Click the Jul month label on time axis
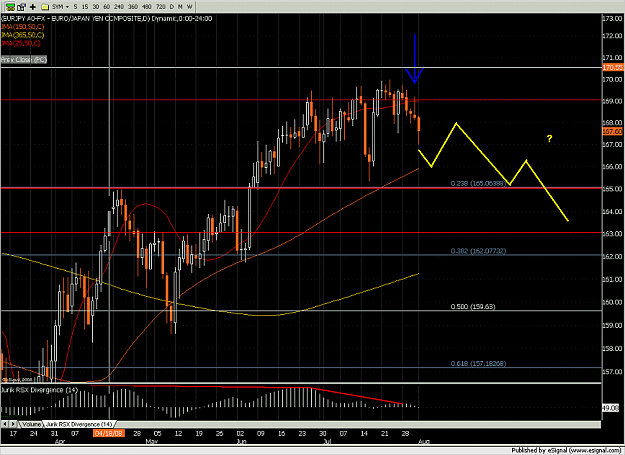The image size is (625, 455). [327, 441]
